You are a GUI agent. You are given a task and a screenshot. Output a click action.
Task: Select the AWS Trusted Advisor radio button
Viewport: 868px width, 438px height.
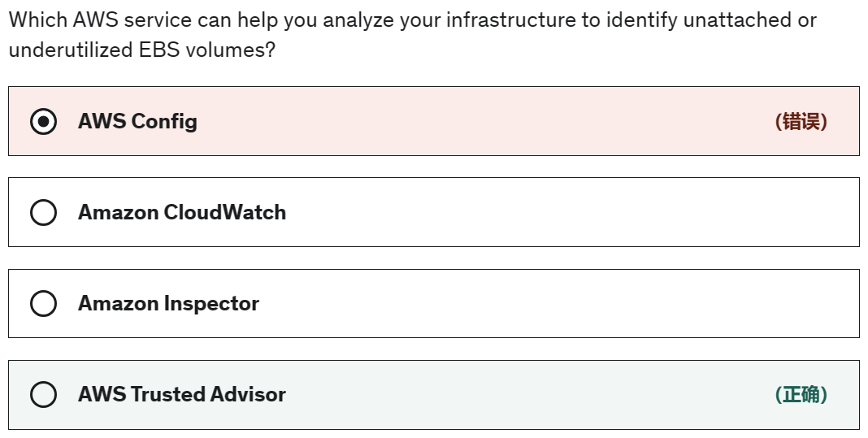pos(43,395)
